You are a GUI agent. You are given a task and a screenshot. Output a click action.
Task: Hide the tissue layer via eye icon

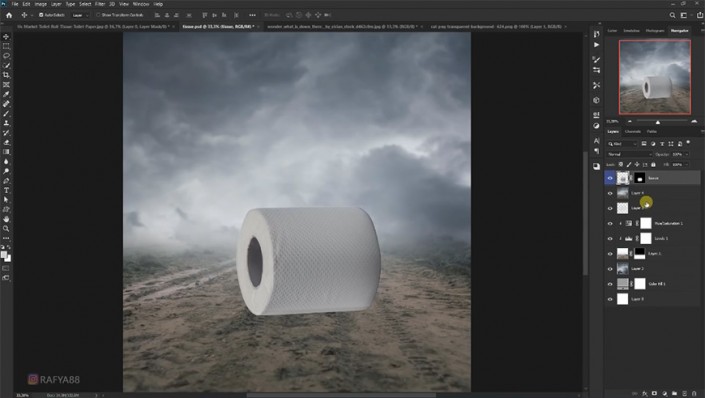(610, 178)
